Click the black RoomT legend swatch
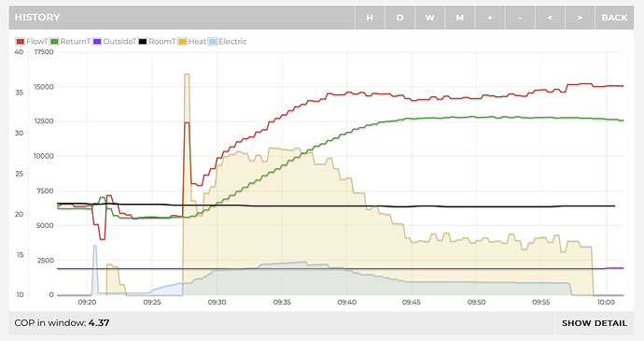The image size is (644, 341). click(143, 41)
